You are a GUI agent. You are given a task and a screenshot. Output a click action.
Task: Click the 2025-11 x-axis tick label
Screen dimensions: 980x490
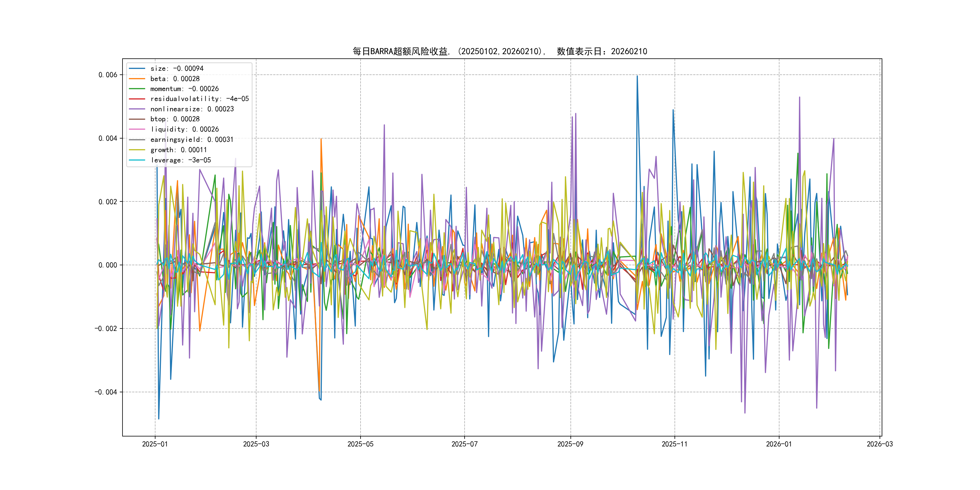(675, 444)
